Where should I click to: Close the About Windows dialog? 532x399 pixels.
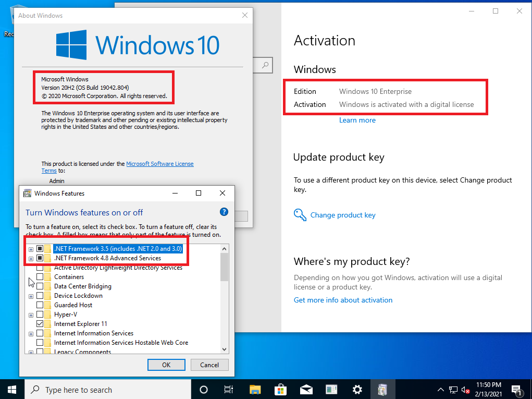244,15
